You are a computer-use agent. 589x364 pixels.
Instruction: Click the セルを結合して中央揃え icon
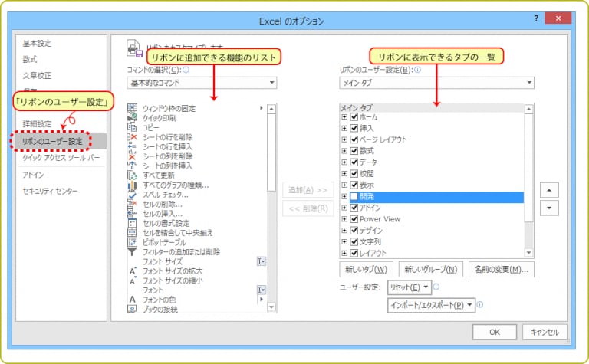tap(132, 233)
